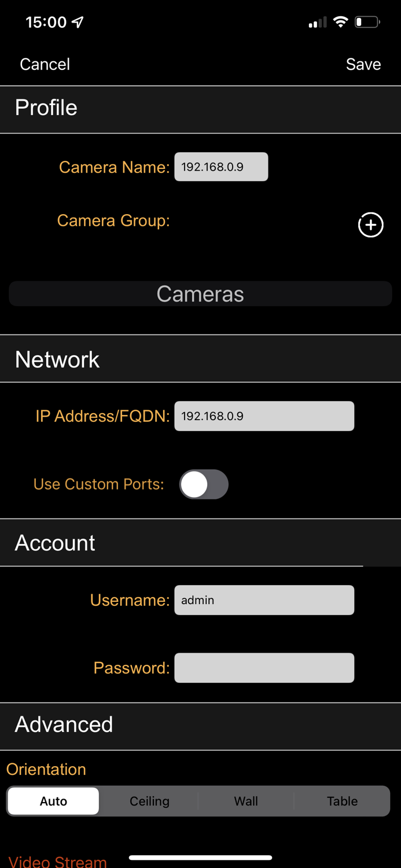Tap the Wi-Fi status icon
401x868 pixels.
coord(340,21)
